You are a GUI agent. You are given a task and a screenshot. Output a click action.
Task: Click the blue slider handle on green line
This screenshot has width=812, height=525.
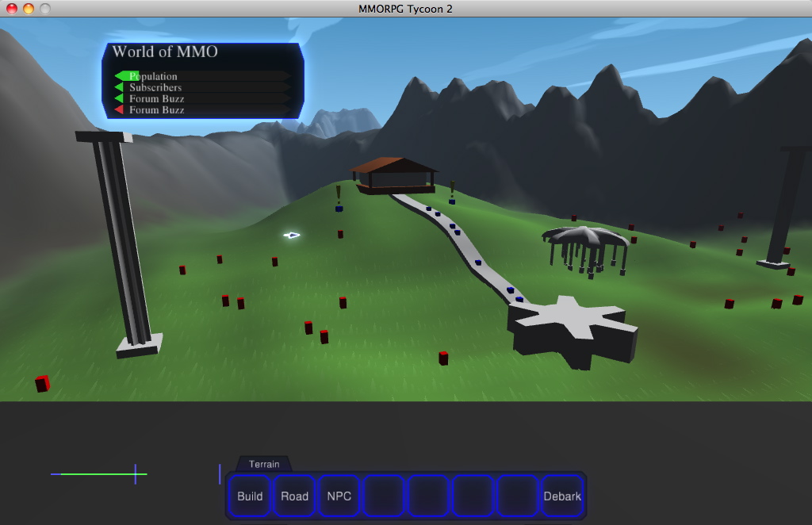point(135,473)
